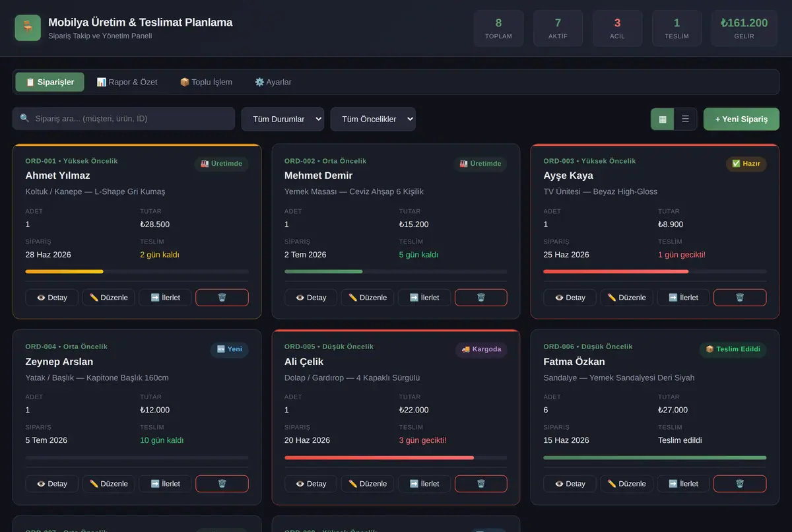
Task: Open the Siparişler tab
Action: coord(49,82)
